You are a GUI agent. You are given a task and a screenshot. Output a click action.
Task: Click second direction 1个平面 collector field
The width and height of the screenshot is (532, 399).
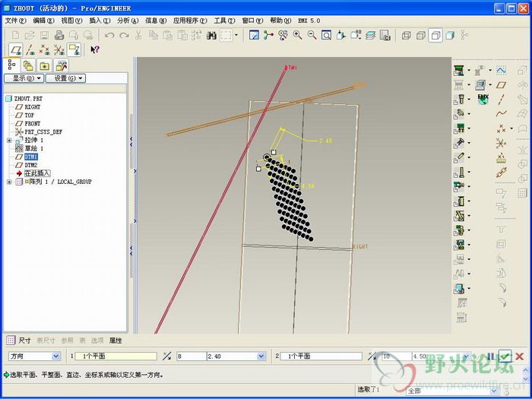pos(321,356)
